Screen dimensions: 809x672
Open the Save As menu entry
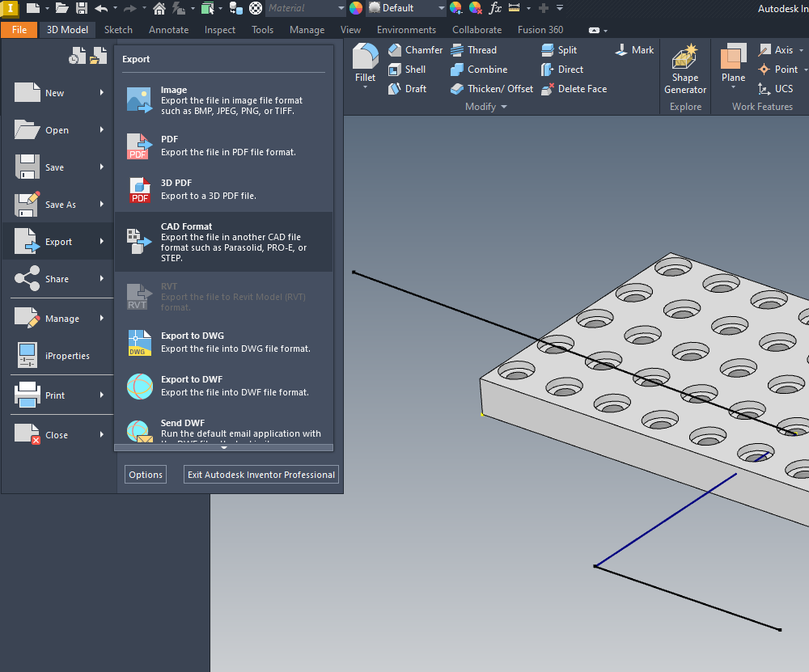(x=57, y=205)
